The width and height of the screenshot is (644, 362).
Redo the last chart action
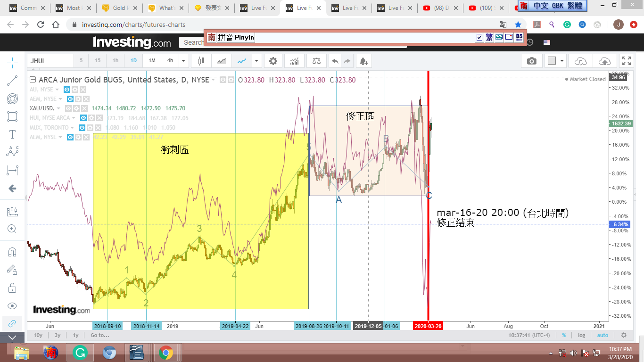pos(347,61)
